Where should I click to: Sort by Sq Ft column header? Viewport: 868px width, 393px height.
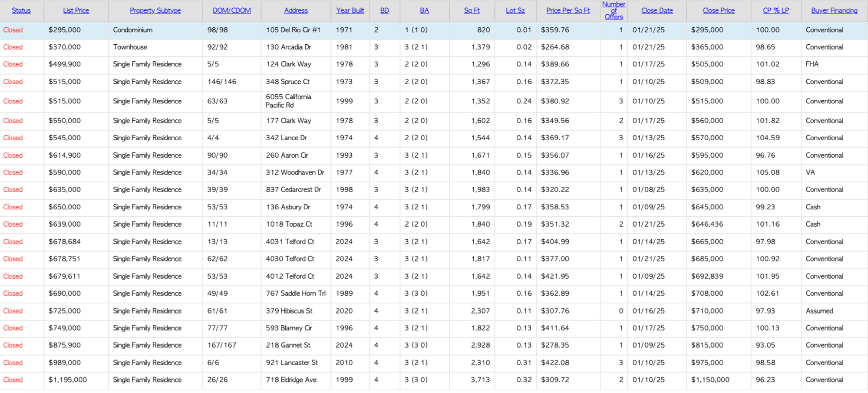coord(472,10)
